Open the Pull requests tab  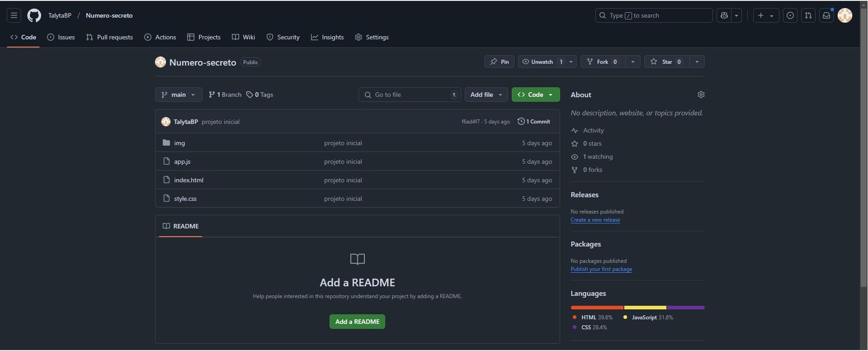point(109,37)
